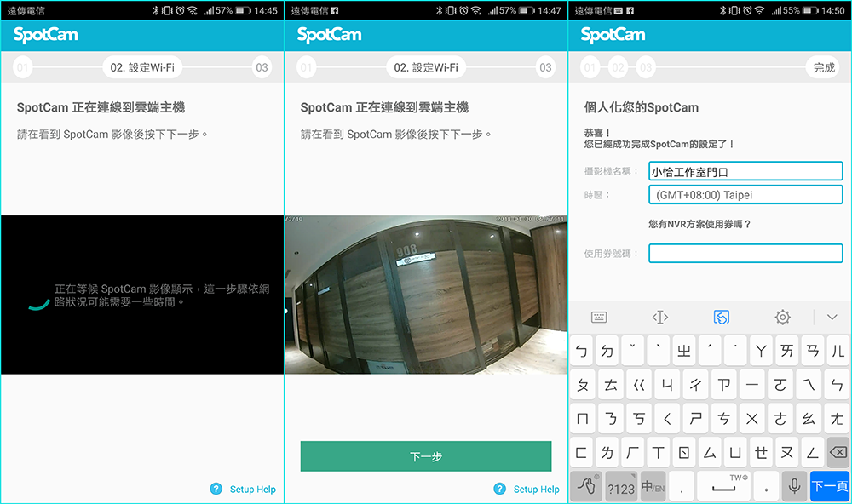Tap the comma key left of space bar
Image resolution: width=852 pixels, height=504 pixels.
(x=682, y=486)
